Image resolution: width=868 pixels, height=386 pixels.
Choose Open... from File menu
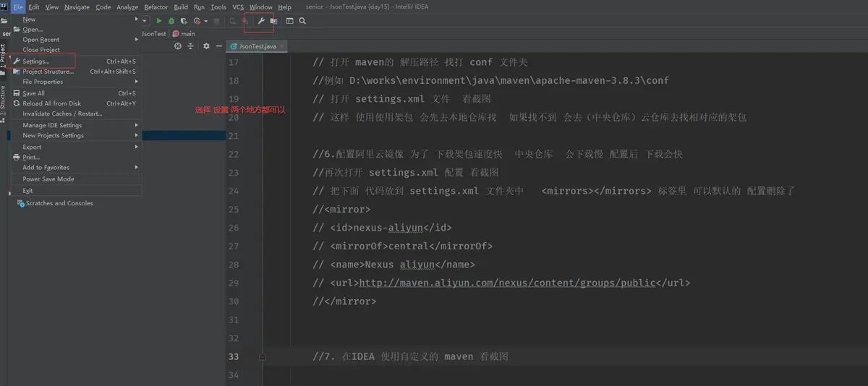tap(75, 30)
